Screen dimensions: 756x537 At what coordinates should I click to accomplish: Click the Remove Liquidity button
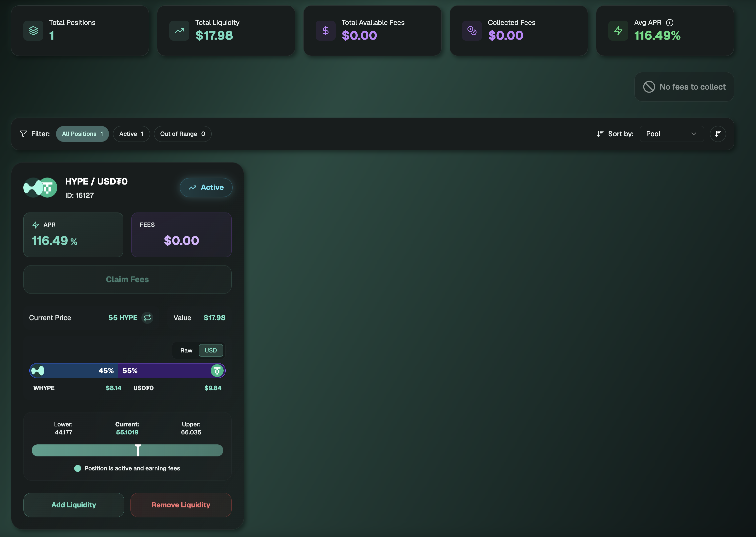(181, 505)
